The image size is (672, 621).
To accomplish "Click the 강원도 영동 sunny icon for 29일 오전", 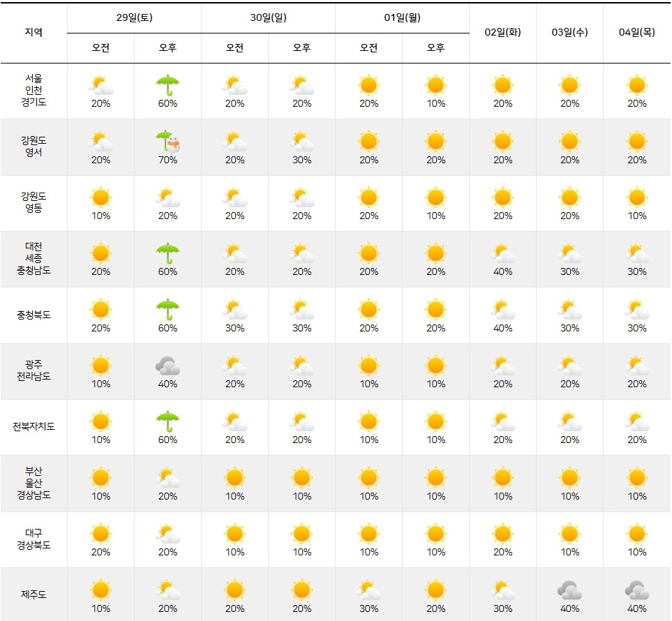I will [100, 197].
